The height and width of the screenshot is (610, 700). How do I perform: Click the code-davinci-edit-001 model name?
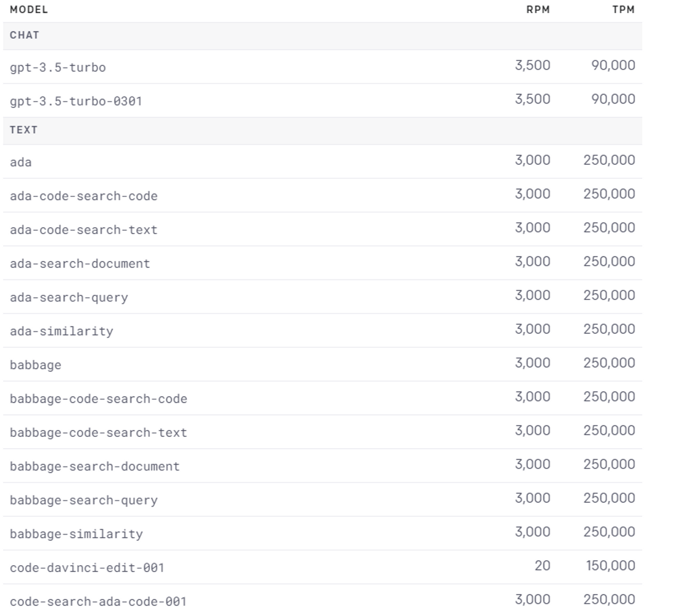(87, 568)
